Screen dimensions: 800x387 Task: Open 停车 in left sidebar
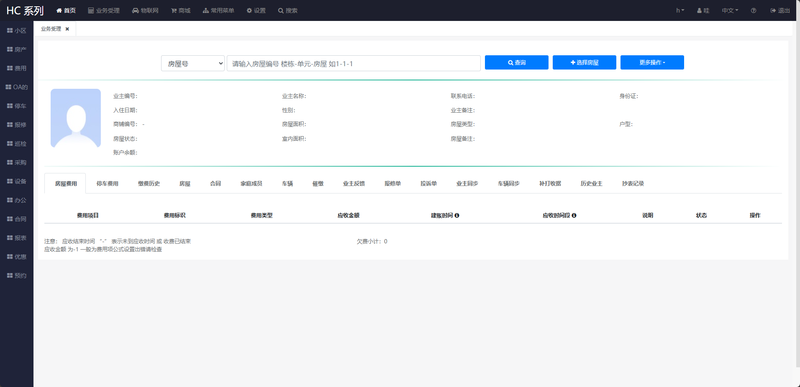pyautogui.click(x=17, y=106)
